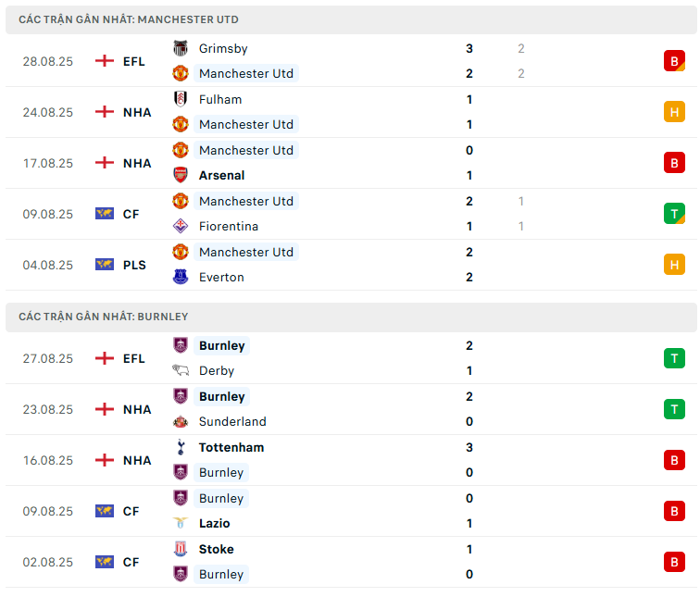This screenshot has width=700, height=597.
Task: Click the Everton club crest icon
Action: pos(181,277)
